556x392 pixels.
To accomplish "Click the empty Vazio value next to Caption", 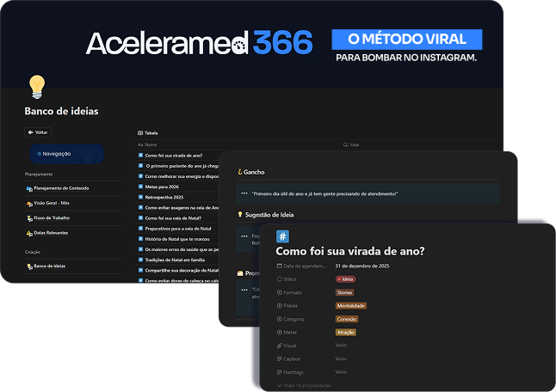I will point(341,358).
